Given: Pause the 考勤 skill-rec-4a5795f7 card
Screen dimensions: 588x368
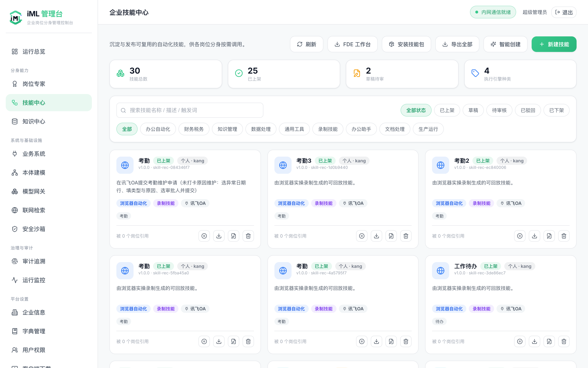Looking at the screenshot, I should 362,341.
